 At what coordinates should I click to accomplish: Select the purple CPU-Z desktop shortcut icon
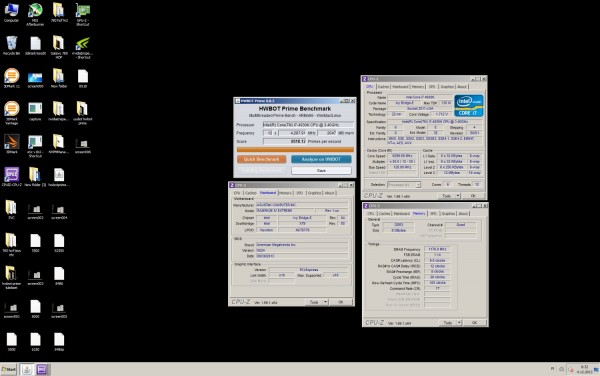[x=11, y=177]
